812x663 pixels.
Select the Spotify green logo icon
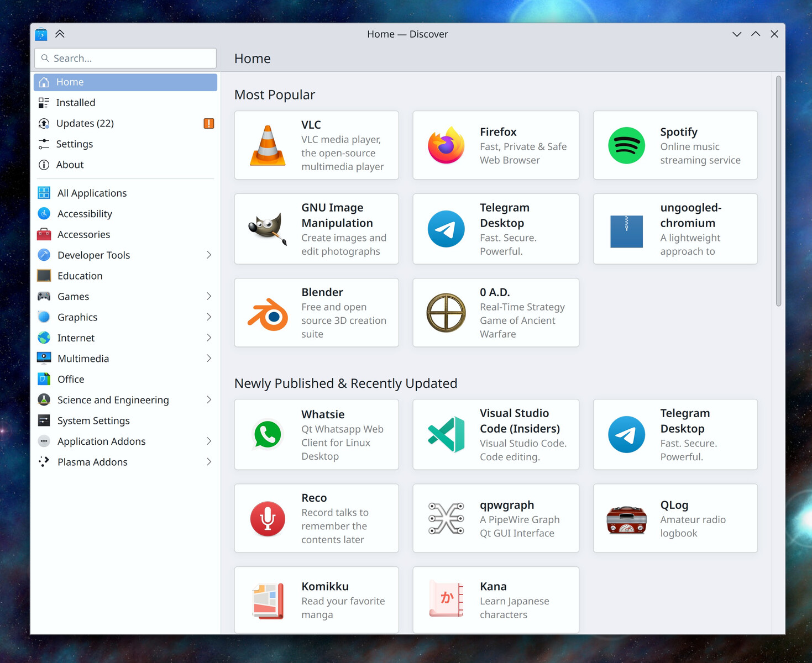(626, 145)
